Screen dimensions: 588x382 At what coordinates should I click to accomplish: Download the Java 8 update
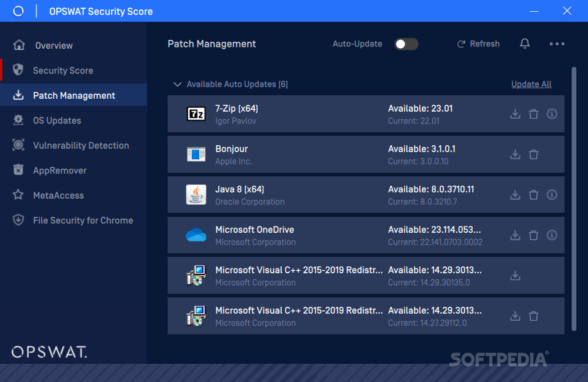pyautogui.click(x=515, y=195)
